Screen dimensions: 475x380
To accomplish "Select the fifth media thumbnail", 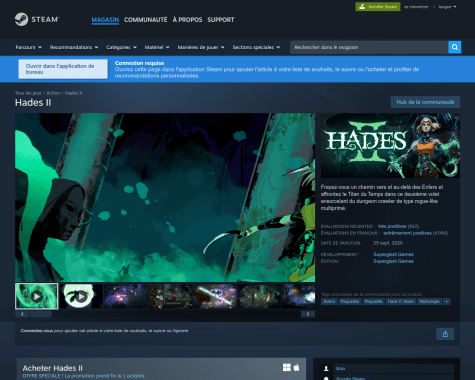I will tap(215, 296).
